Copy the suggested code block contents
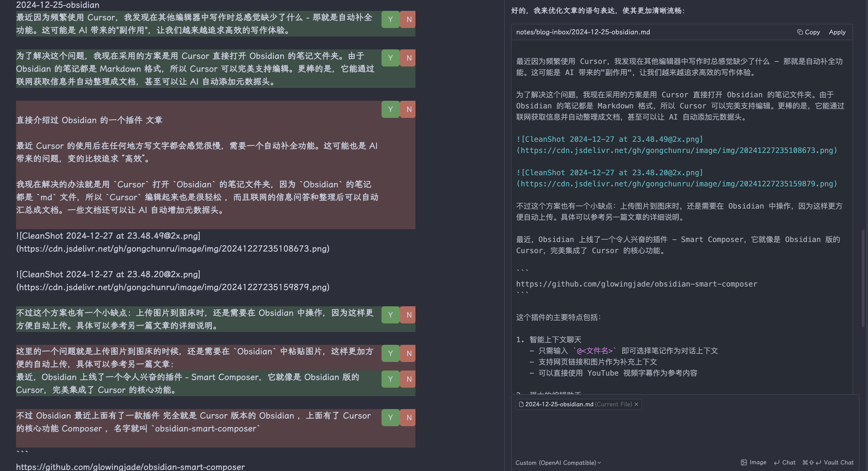This screenshot has height=471, width=868. pos(809,32)
